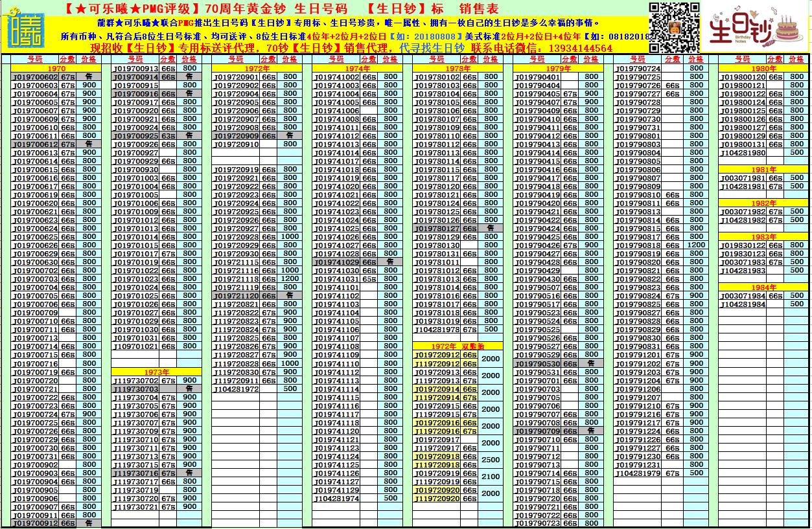Screen dimensions: 812x529
Task: Click serial number J119720828
Action: (237, 364)
